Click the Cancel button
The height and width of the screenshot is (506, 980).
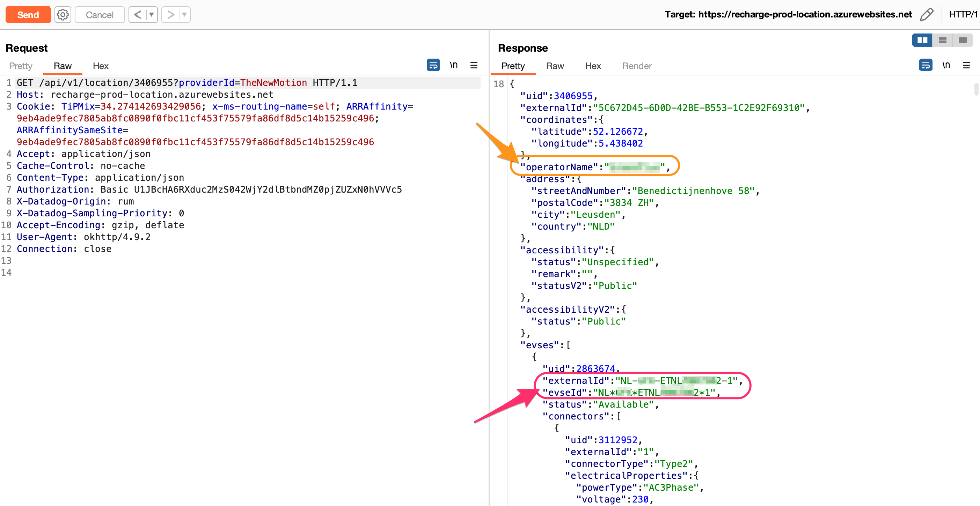[100, 15]
